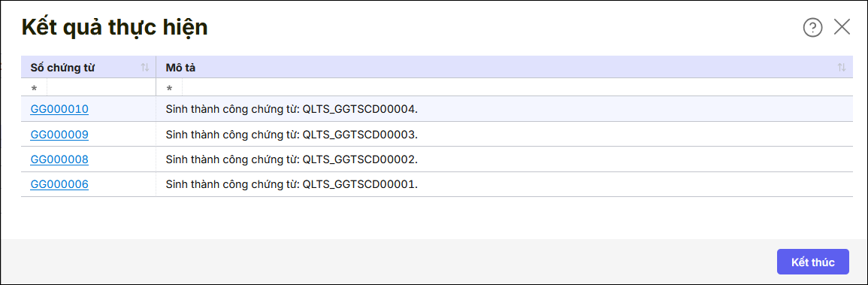Click the Mô tả filter input field

(x=517, y=88)
